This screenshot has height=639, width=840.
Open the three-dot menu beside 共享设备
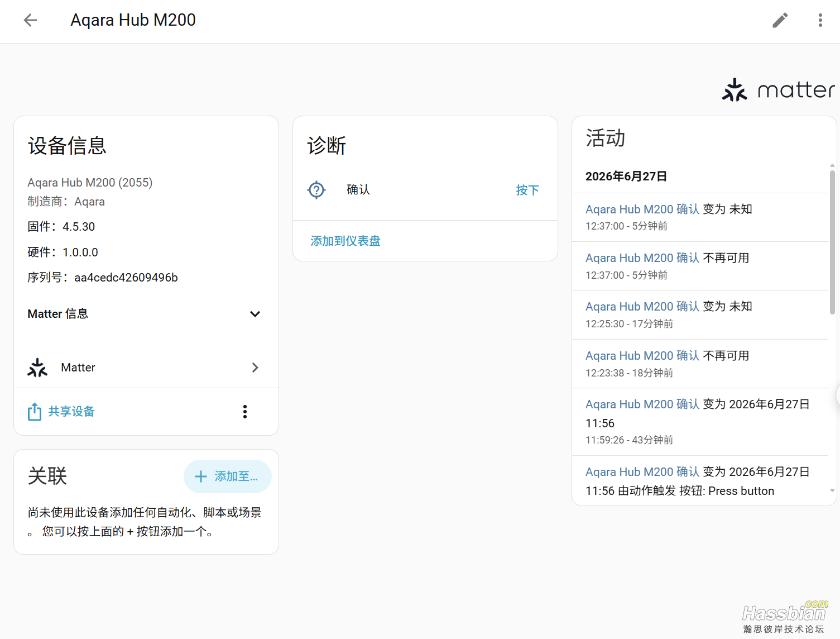244,412
